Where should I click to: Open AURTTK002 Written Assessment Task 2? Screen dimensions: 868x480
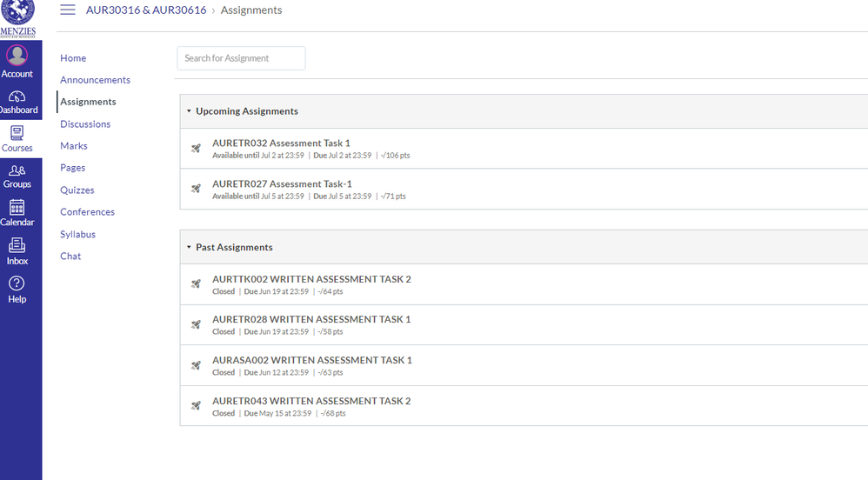click(311, 279)
